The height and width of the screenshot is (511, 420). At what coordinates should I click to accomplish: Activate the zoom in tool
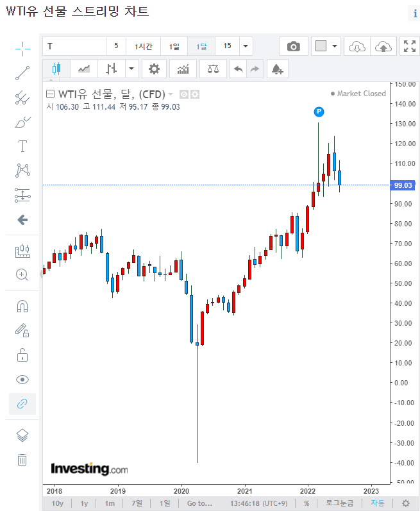coord(22,274)
